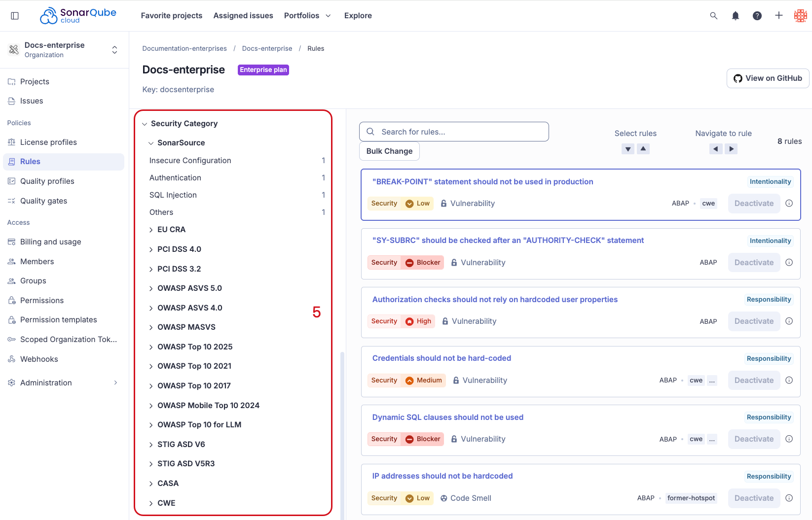Open Quality profiles in sidebar

pos(64,181)
